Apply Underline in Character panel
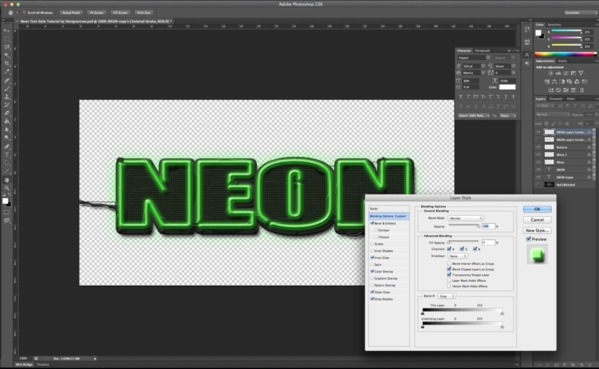The image size is (599, 369). [x=506, y=97]
